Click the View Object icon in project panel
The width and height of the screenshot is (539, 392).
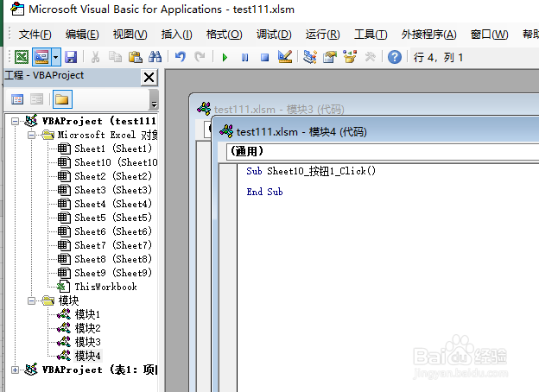tap(36, 99)
